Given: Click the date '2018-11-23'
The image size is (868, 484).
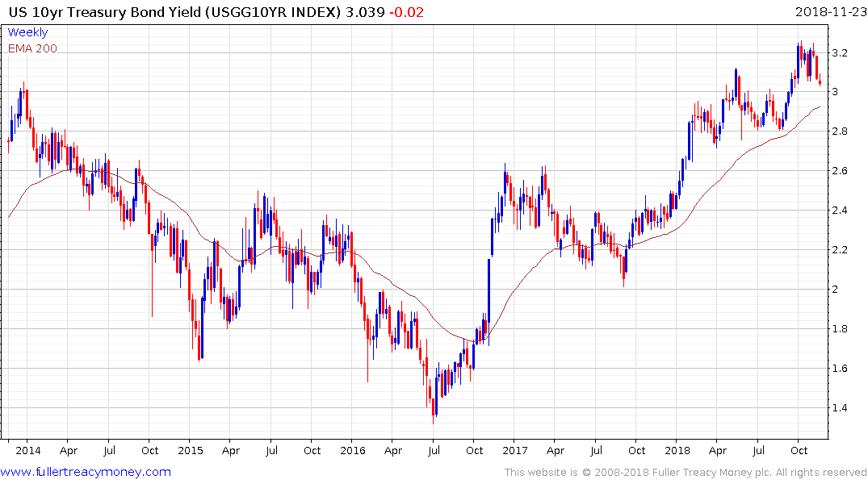Looking at the screenshot, I should (x=831, y=12).
